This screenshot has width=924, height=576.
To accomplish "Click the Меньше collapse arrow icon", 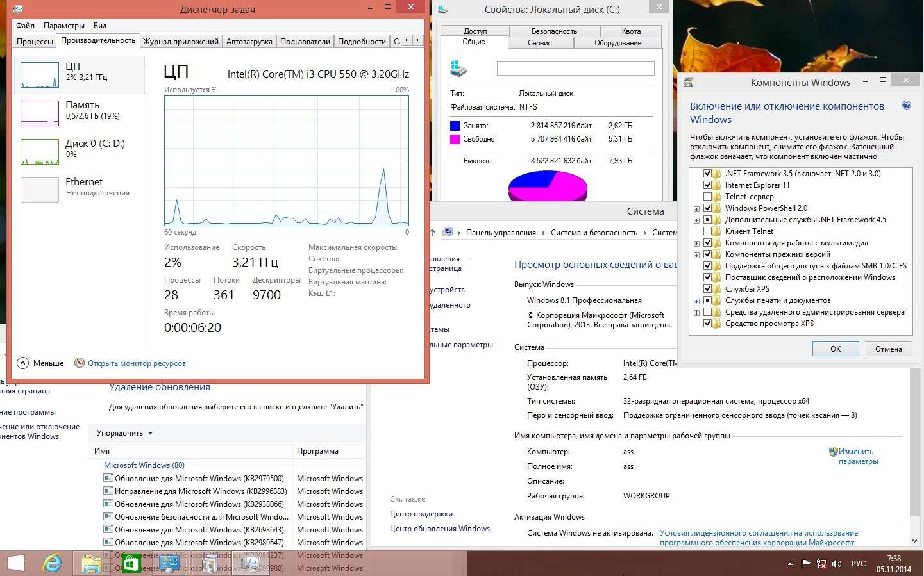I will coord(23,363).
